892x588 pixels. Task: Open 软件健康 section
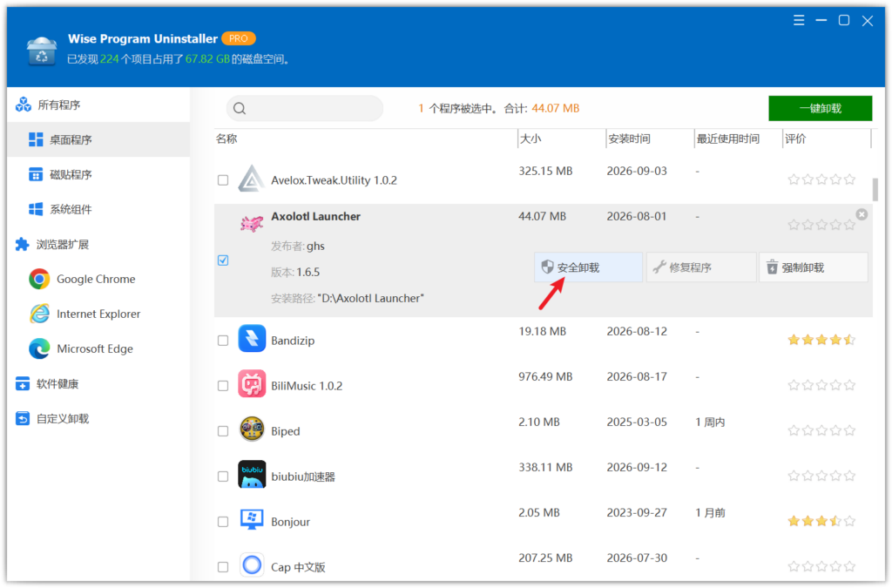tap(98, 384)
